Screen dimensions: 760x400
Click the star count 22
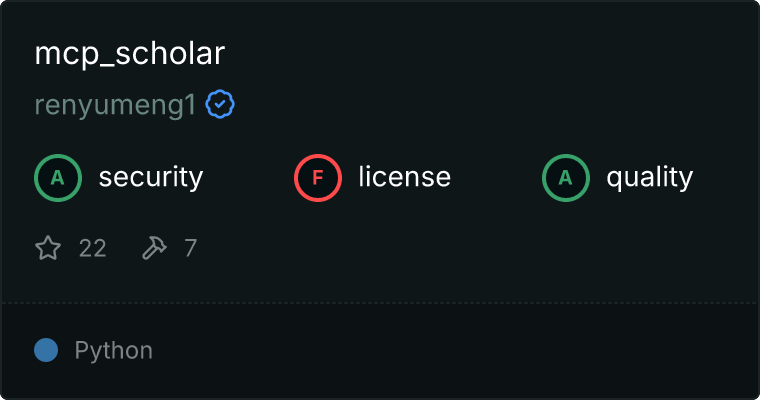click(93, 248)
